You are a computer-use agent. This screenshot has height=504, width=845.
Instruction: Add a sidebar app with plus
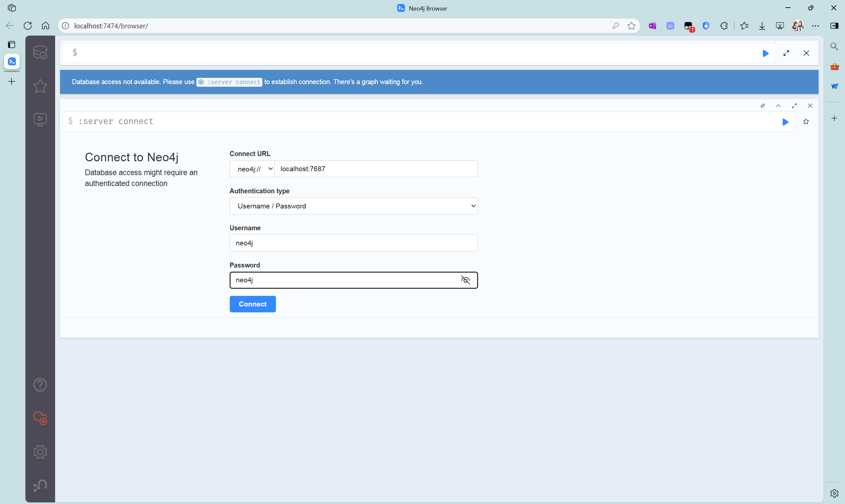click(x=834, y=118)
